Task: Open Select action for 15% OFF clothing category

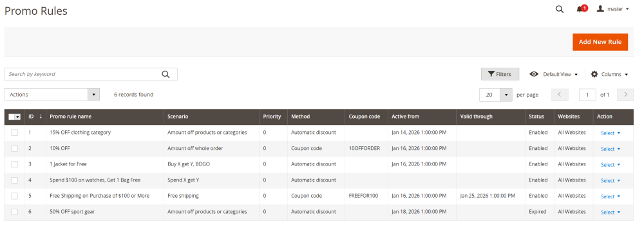Action: pyautogui.click(x=611, y=133)
